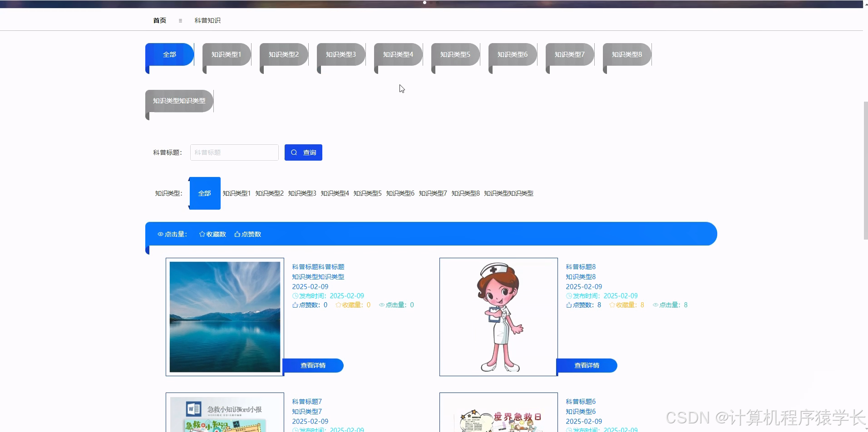Select 全部 in the 知识类型 filter row
The height and width of the screenshot is (432, 868).
(x=205, y=193)
